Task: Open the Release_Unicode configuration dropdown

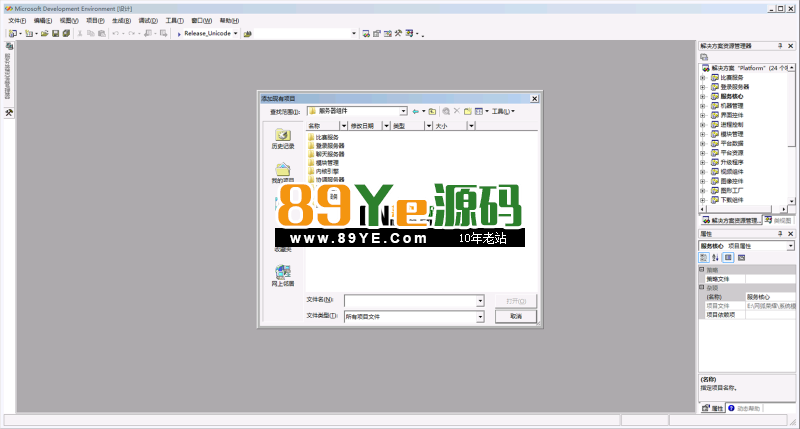Action: coord(235,34)
